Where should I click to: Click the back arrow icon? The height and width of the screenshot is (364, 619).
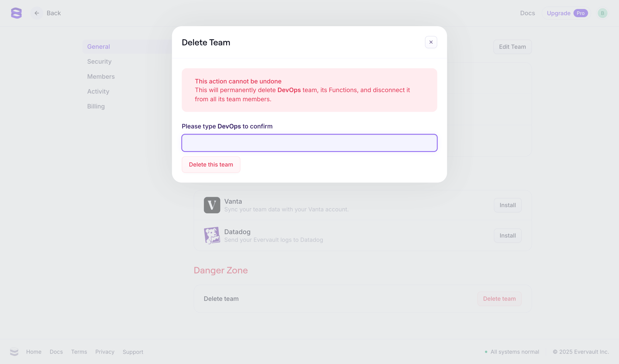pos(36,13)
